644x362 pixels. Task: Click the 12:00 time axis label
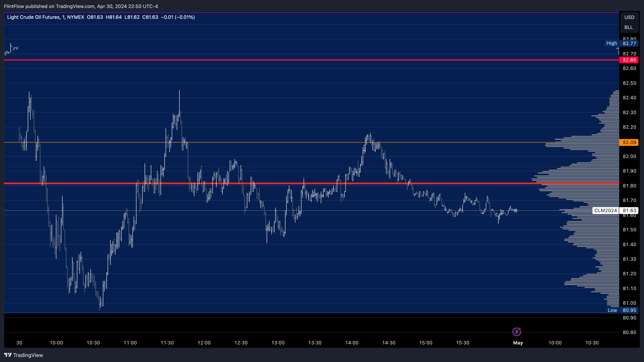[x=204, y=343]
